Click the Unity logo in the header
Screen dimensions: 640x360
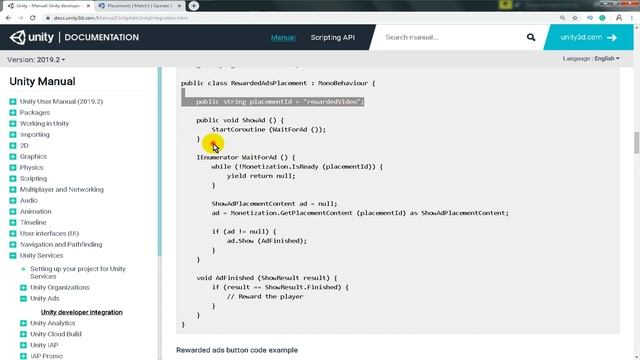pyautogui.click(x=31, y=37)
